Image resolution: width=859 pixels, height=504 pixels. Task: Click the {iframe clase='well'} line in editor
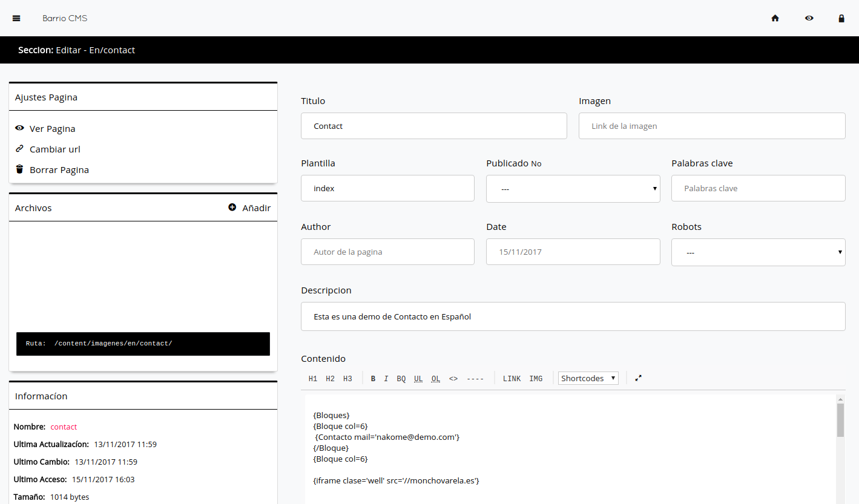pos(396,480)
